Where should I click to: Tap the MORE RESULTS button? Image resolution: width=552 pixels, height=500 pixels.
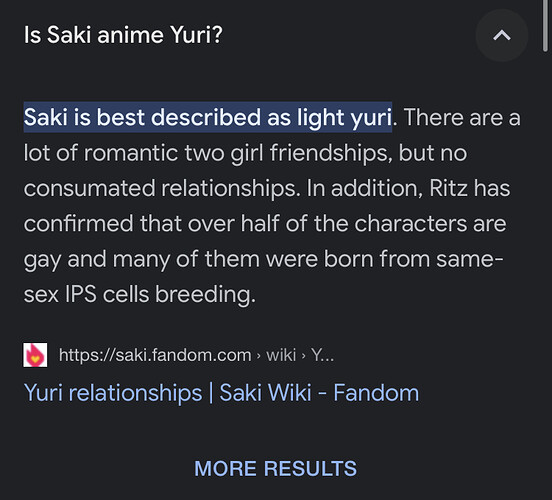click(x=276, y=468)
